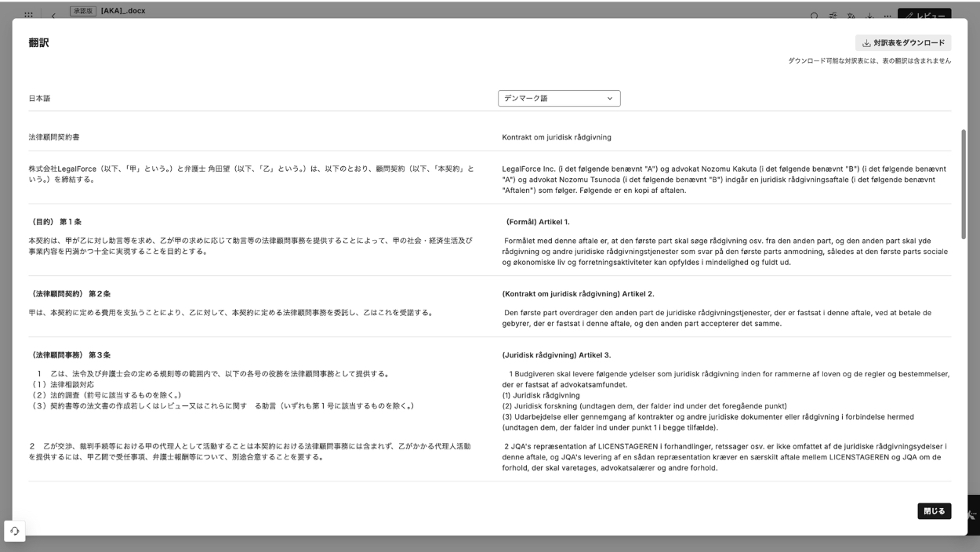Click the paragraph starting ２ 乙が交渉

[x=250, y=451]
